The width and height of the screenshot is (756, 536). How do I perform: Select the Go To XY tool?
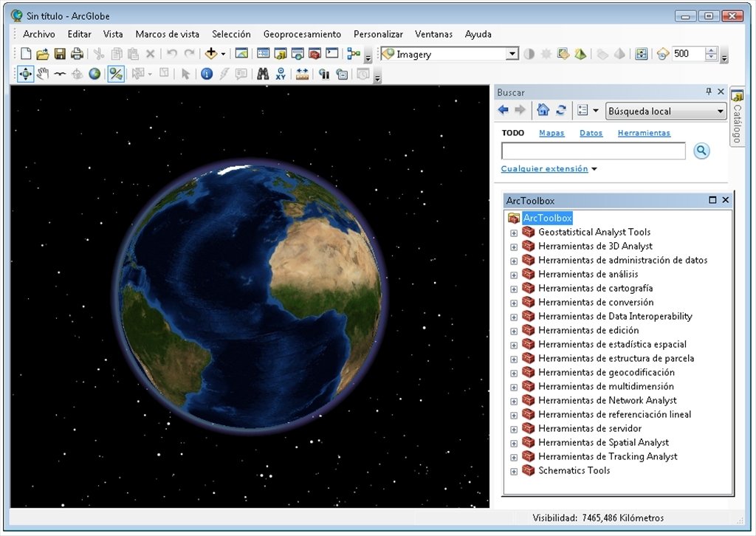279,74
